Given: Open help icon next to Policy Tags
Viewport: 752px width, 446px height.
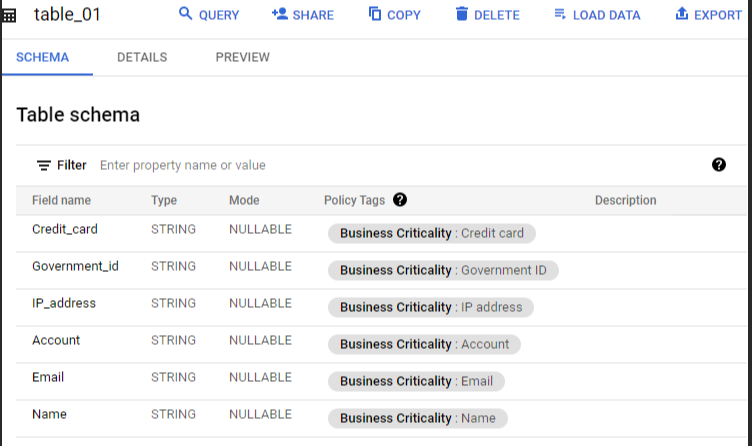Looking at the screenshot, I should pyautogui.click(x=400, y=200).
